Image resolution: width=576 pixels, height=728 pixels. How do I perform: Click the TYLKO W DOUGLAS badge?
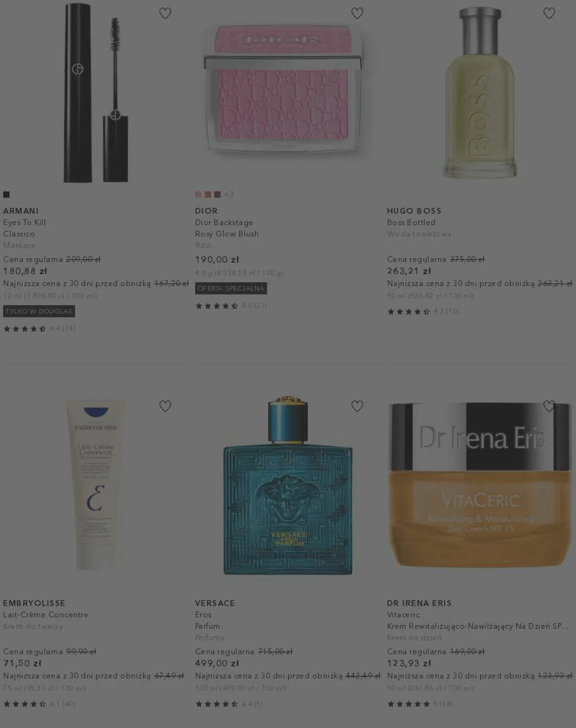(39, 311)
